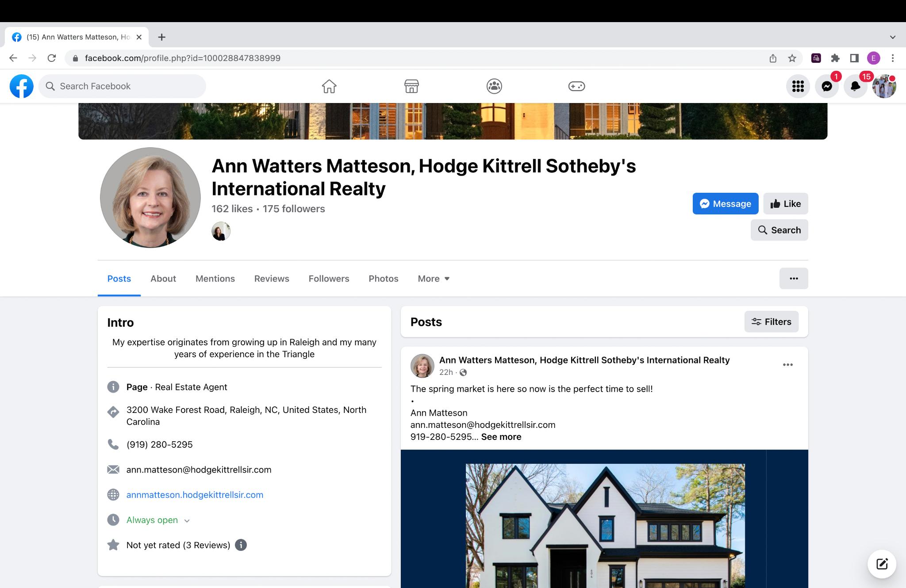Toggle the Like button on the page
The image size is (906, 588).
(x=785, y=204)
